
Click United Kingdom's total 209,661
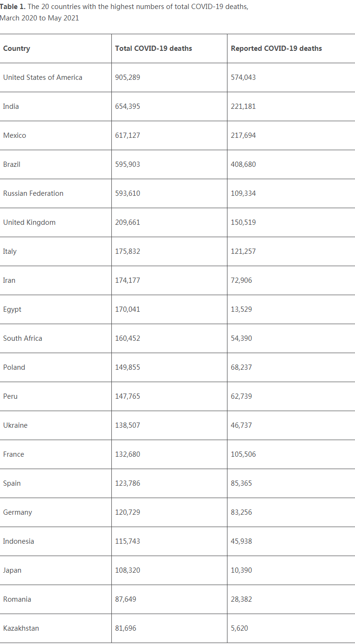click(128, 222)
